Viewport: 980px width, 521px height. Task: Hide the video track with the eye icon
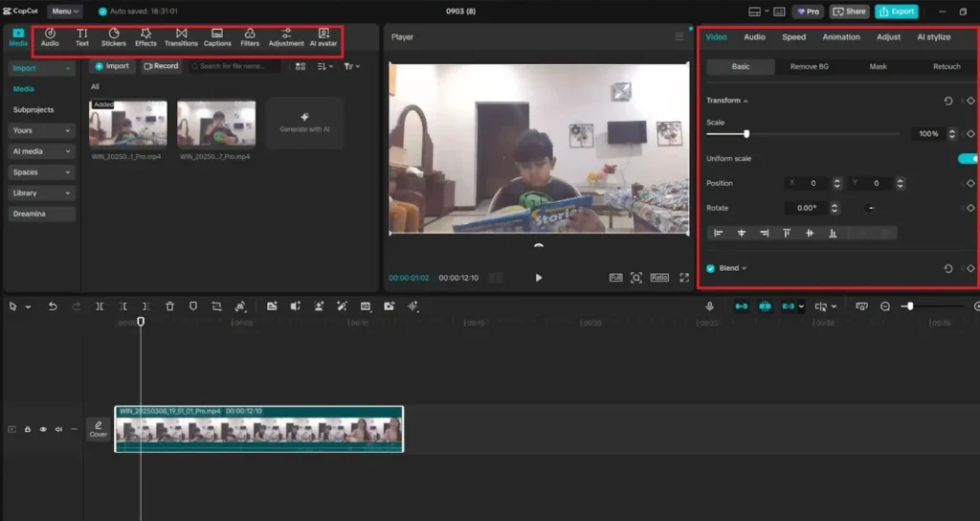tap(43, 430)
